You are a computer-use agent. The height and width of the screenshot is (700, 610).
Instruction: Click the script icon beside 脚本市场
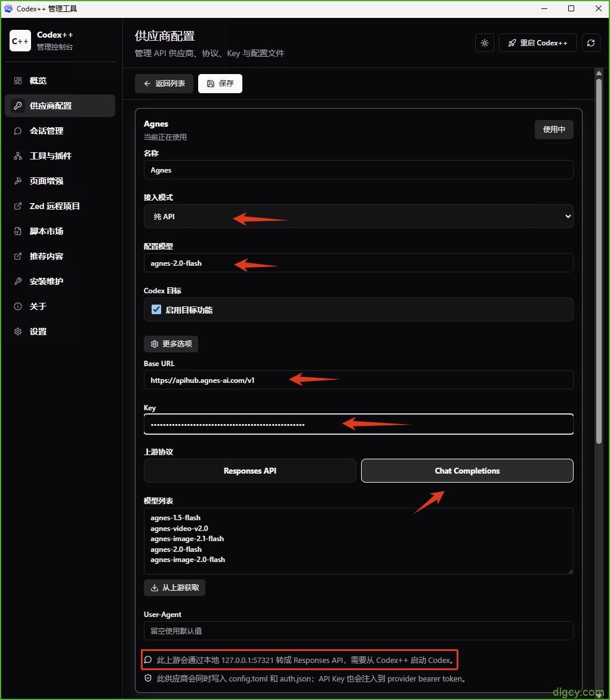coord(18,231)
